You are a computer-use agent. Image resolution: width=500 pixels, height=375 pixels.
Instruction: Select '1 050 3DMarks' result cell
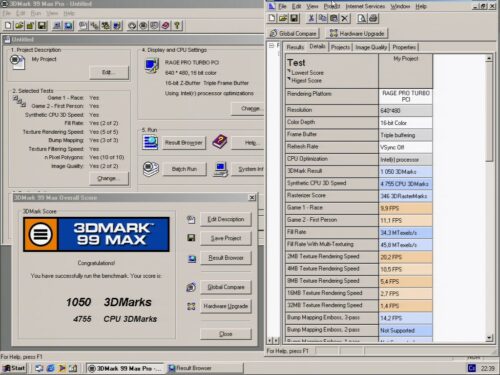406,172
